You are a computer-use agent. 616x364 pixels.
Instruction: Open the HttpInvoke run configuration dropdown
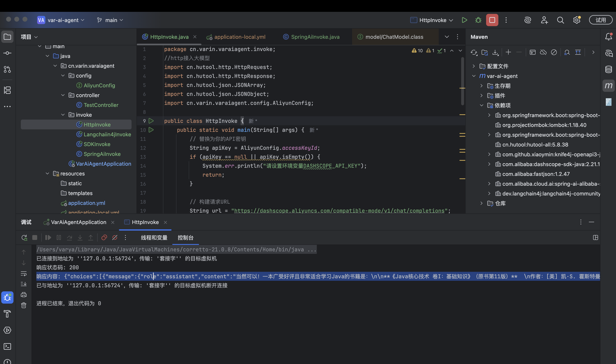432,20
